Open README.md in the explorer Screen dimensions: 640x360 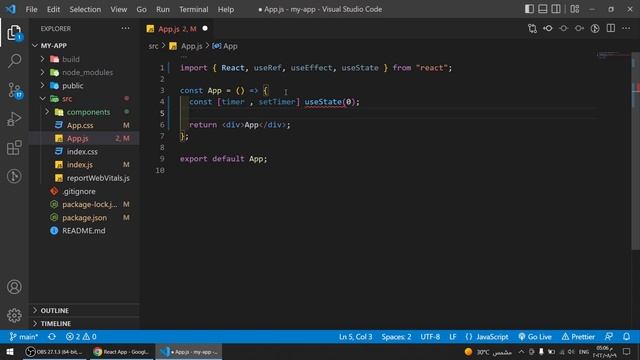(84, 231)
